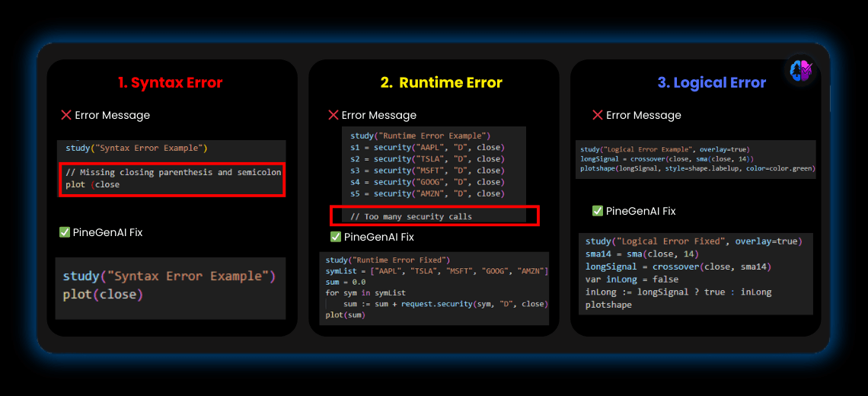This screenshot has width=868, height=396.
Task: Click the green checkmark in Runtime Error card
Action: (x=336, y=237)
